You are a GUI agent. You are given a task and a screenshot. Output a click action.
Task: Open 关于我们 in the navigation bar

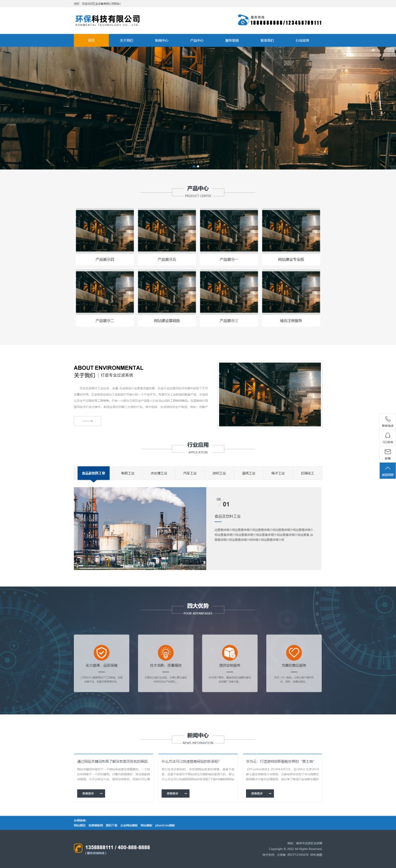pyautogui.click(x=126, y=40)
